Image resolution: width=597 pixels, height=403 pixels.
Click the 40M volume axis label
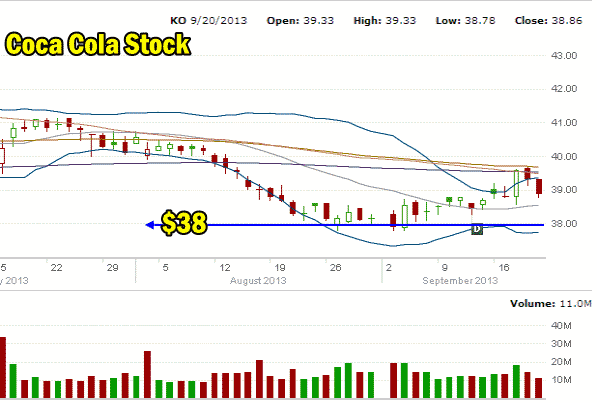561,326
